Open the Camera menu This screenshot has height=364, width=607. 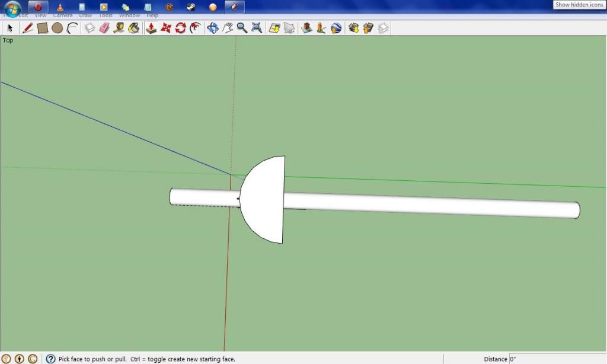click(x=63, y=15)
